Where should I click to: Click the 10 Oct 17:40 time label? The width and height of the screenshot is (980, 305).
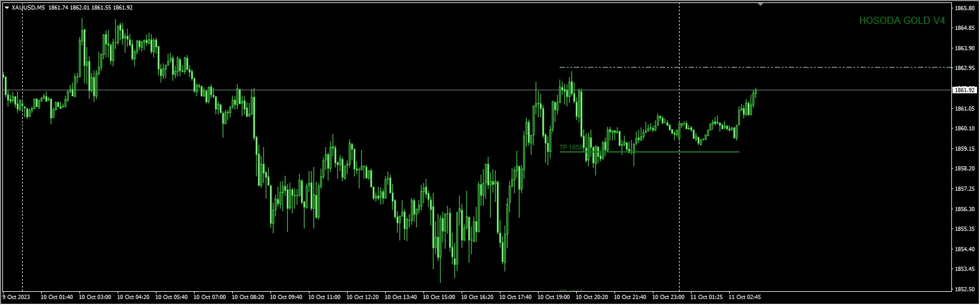515,297
